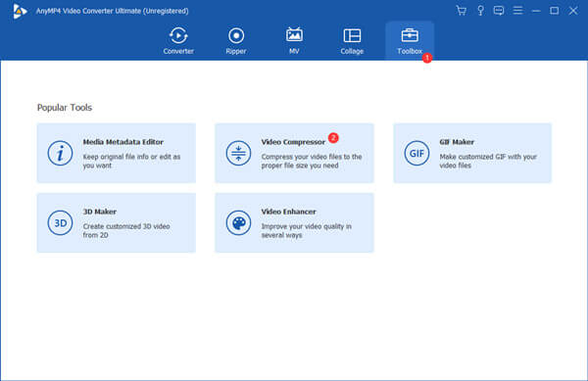Click the Popular Tools heading
The image size is (588, 381).
pyautogui.click(x=65, y=108)
